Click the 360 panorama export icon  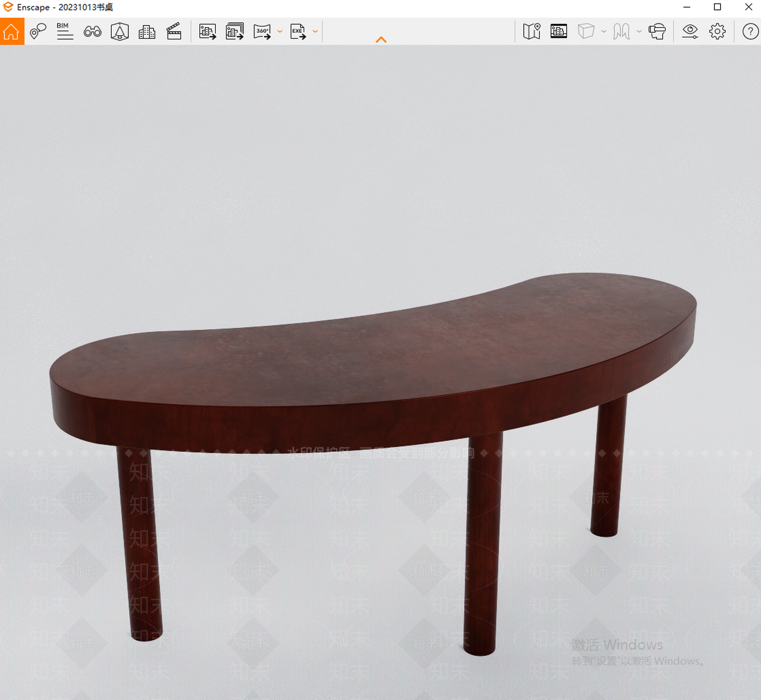coord(262,31)
